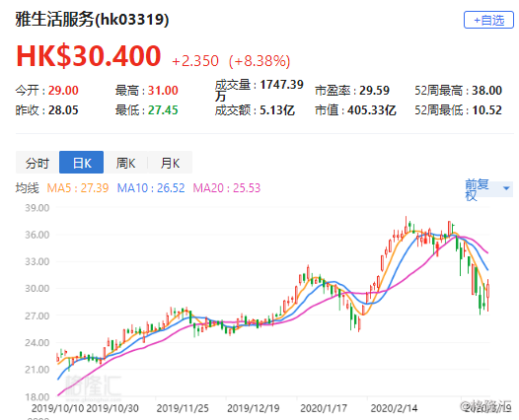Click the 最高 31.00 day high value
This screenshot has width=519, height=420.
click(x=147, y=91)
